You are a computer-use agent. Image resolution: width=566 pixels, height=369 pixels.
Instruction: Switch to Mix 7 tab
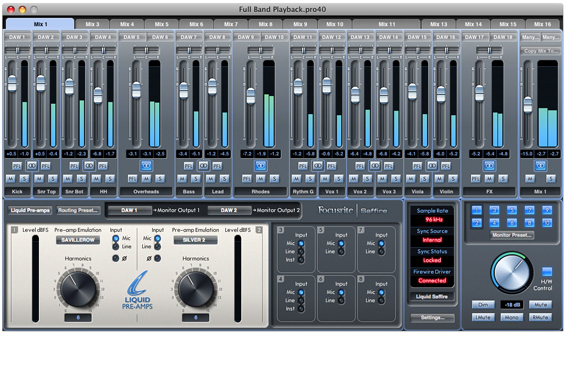(x=231, y=24)
